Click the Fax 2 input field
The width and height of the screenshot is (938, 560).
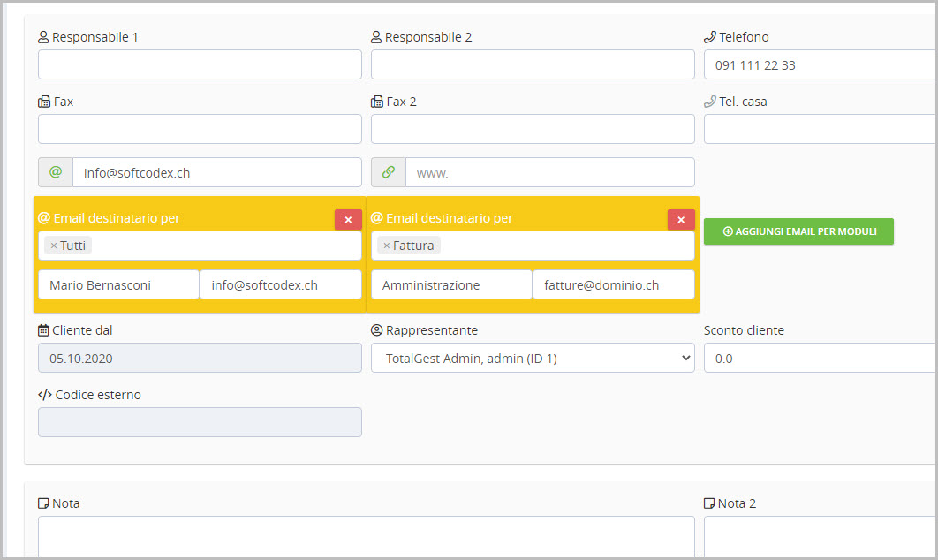click(533, 129)
